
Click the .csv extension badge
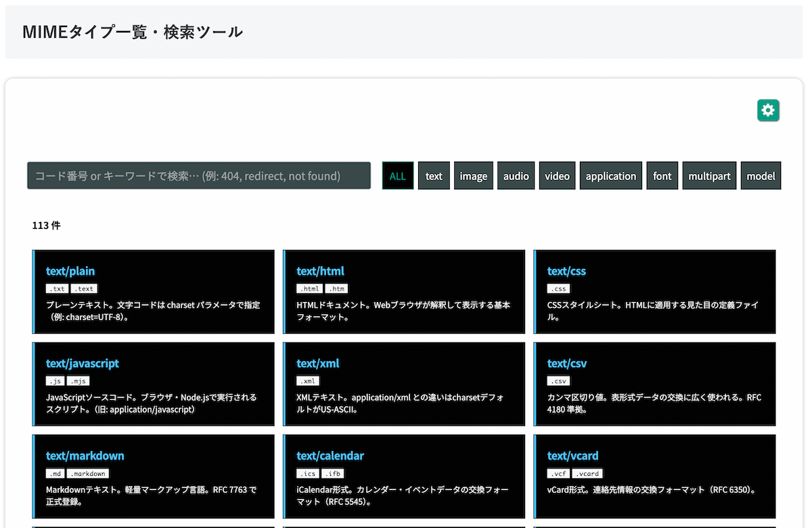pyautogui.click(x=558, y=380)
